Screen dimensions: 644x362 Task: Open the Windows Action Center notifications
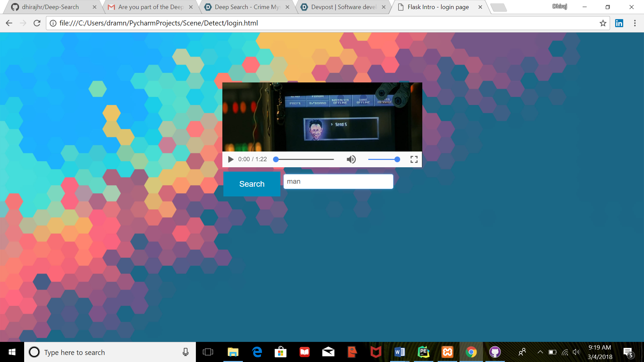point(628,352)
